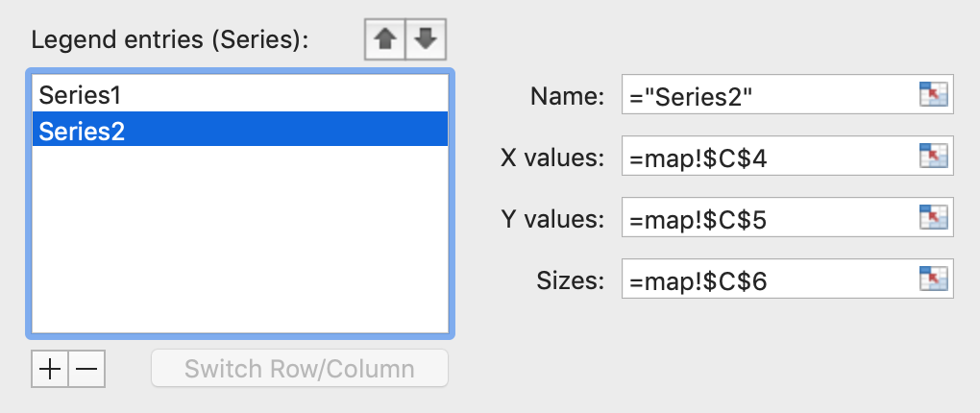980x413 pixels.
Task: Select Series1 in legend entries list
Action: [240, 95]
